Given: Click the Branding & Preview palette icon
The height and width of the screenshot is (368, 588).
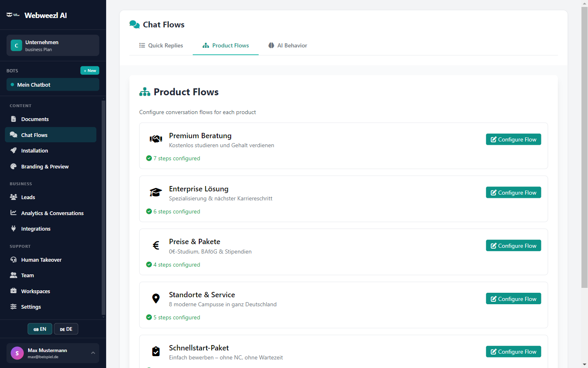Looking at the screenshot, I should click(x=14, y=166).
